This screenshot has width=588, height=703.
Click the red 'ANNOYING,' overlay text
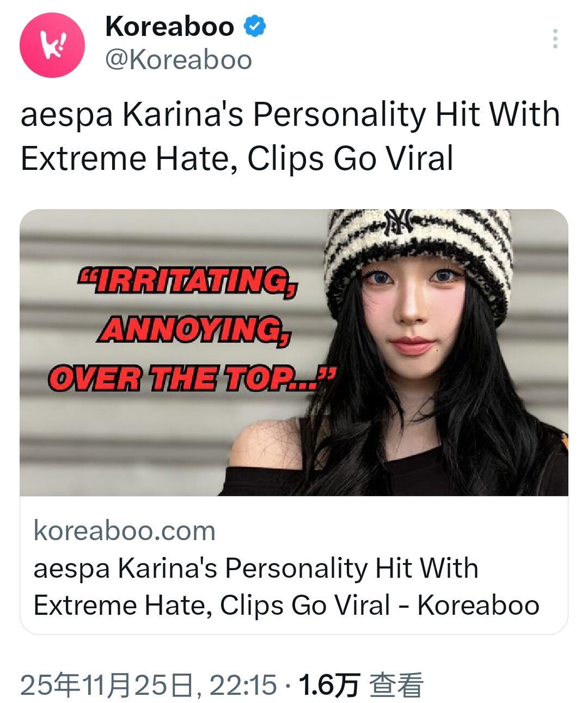(194, 329)
